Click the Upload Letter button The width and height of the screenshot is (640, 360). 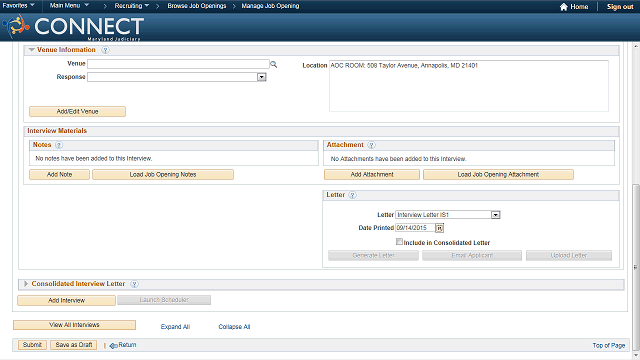(x=569, y=256)
